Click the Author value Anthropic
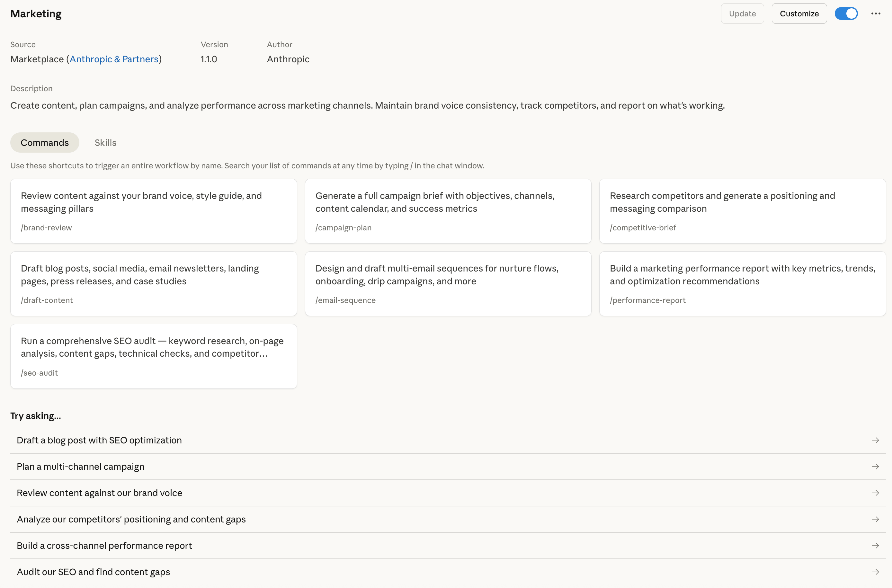 (288, 59)
